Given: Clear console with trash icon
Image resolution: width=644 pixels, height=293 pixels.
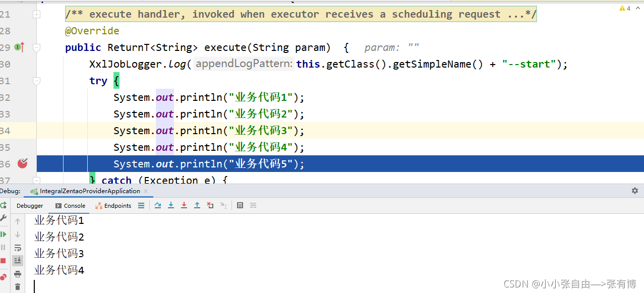Looking at the screenshot, I should 18,287.
